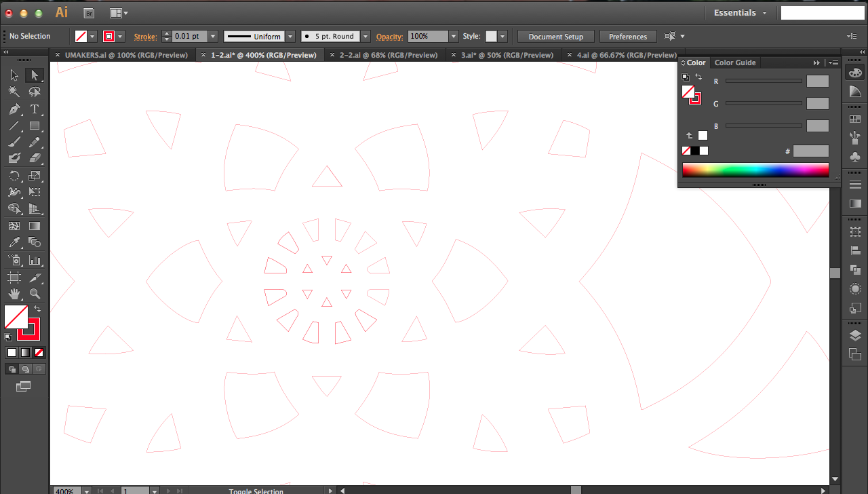Screen dimensions: 868x494
Task: Select the Scale tool
Action: 34,176
